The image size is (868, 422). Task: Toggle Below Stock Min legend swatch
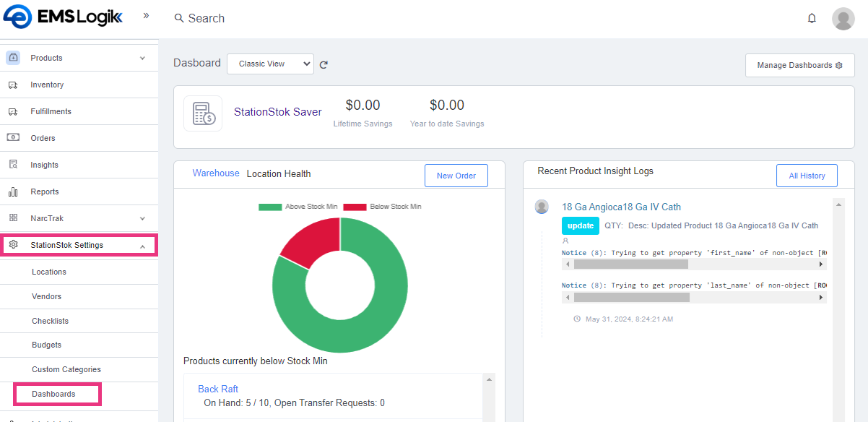(355, 207)
